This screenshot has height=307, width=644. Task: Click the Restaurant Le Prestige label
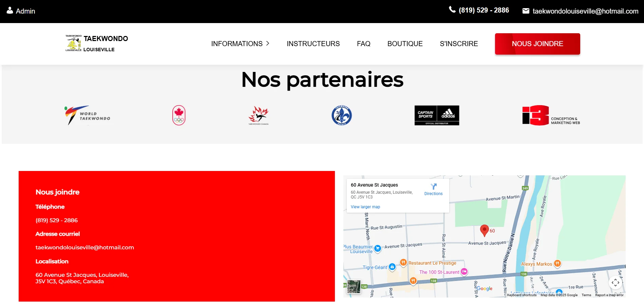(432, 263)
